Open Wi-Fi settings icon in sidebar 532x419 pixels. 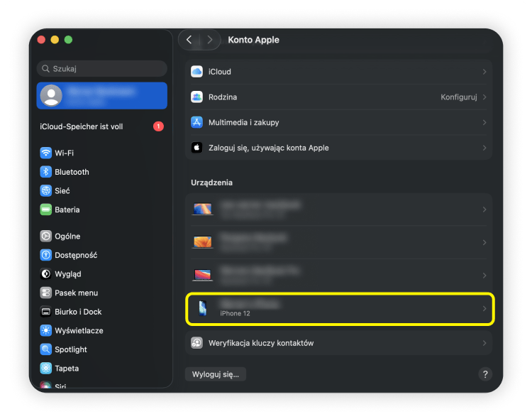pyautogui.click(x=46, y=153)
